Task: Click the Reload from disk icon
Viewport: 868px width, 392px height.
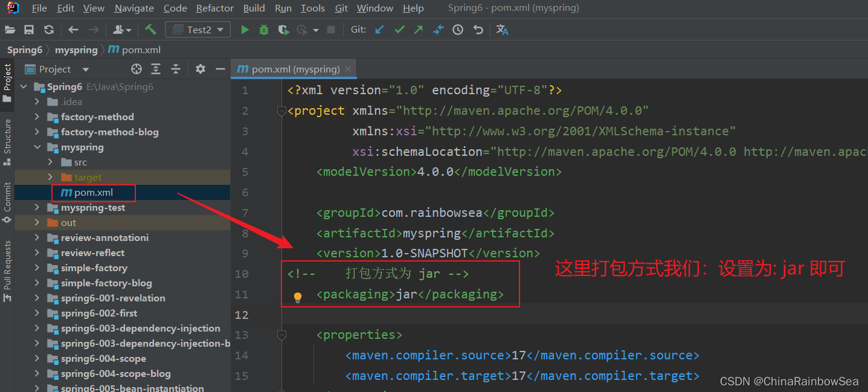Action: coord(49,30)
